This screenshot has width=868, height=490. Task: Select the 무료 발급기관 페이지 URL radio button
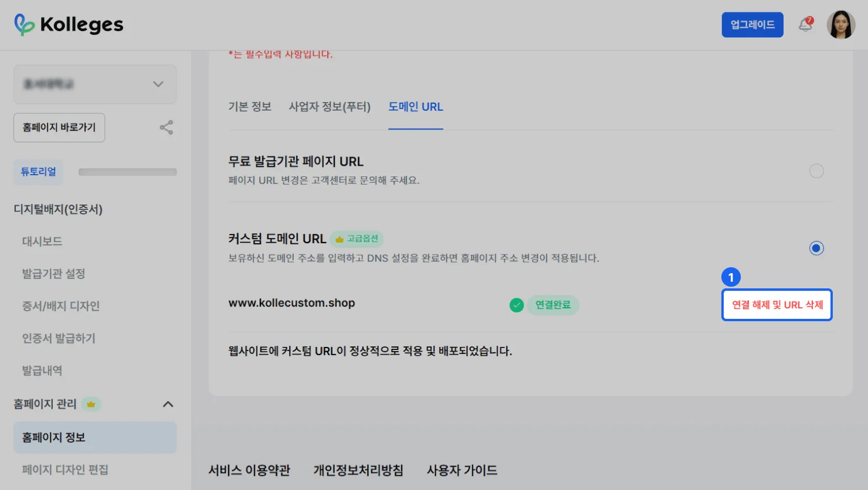(x=816, y=171)
